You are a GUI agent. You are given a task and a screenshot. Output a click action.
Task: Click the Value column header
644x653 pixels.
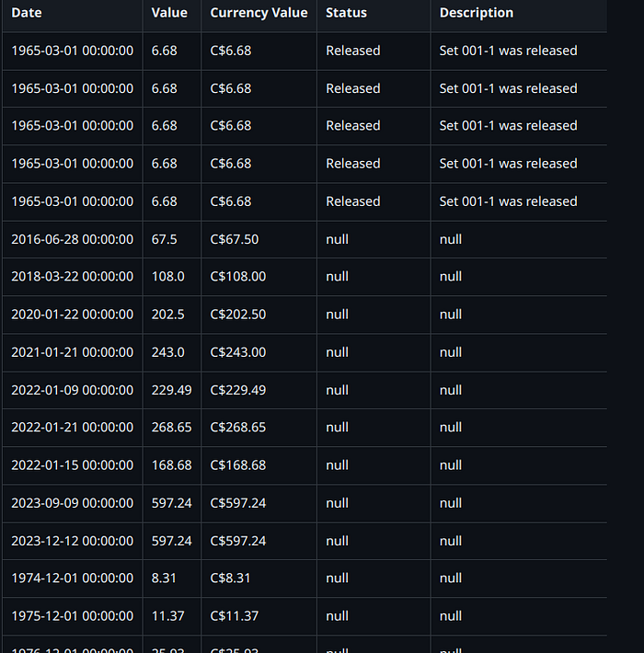(x=169, y=13)
